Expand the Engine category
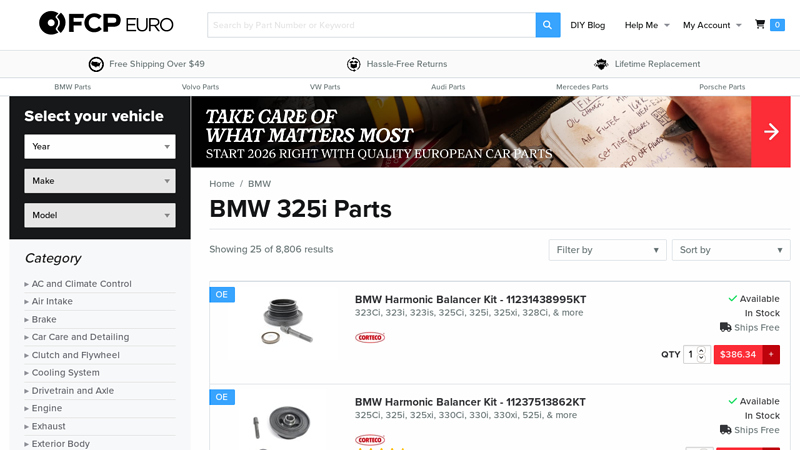Image resolution: width=800 pixels, height=450 pixels. click(x=46, y=408)
